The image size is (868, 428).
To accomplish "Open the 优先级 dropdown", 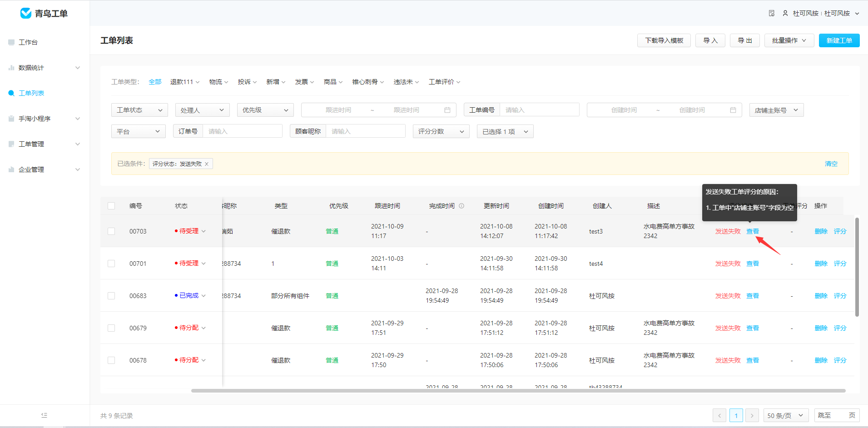I will (265, 110).
